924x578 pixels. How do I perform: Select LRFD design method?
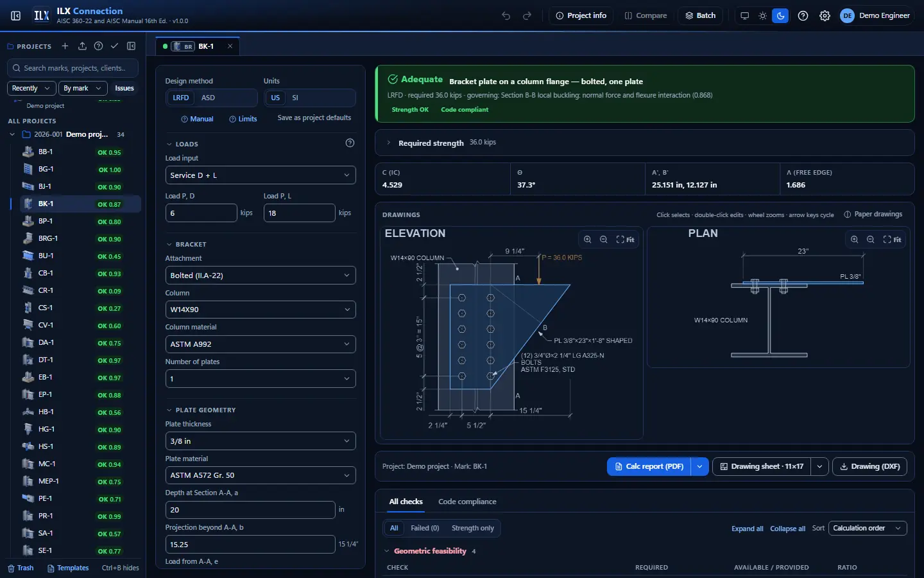click(x=181, y=98)
